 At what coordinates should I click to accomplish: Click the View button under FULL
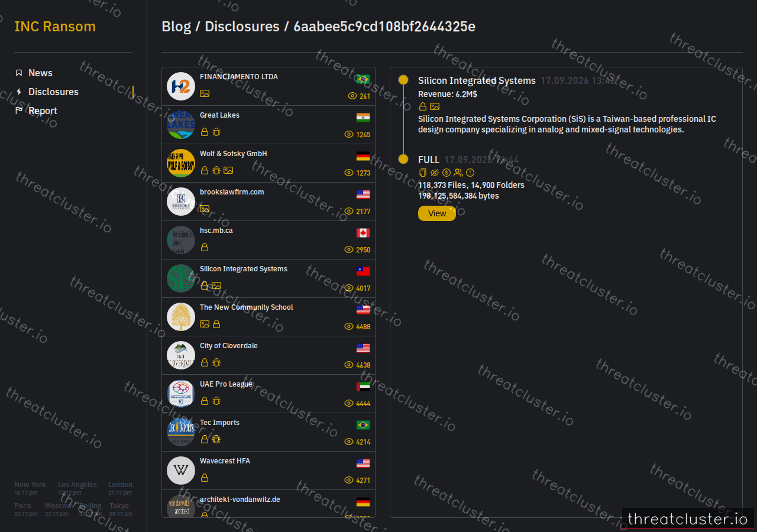coord(437,213)
